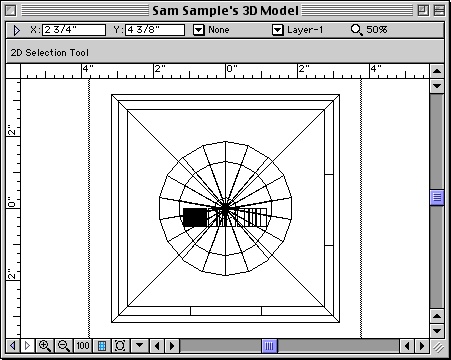
Task: Click the right scroll arrow beside the views drop-down
Action: point(172,346)
